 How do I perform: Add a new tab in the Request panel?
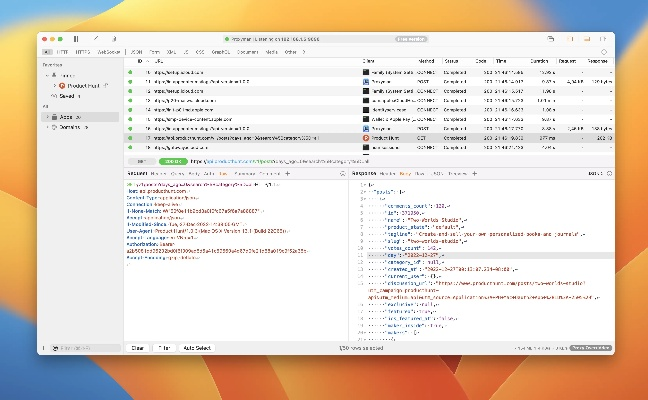tap(288, 173)
